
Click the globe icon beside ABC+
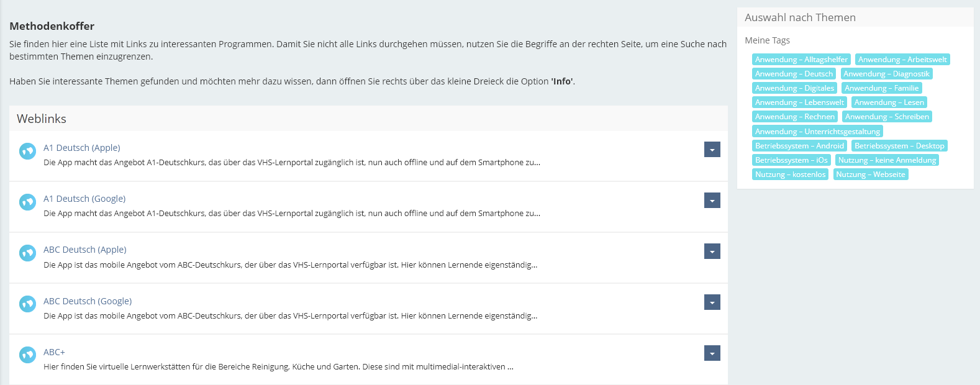27,355
